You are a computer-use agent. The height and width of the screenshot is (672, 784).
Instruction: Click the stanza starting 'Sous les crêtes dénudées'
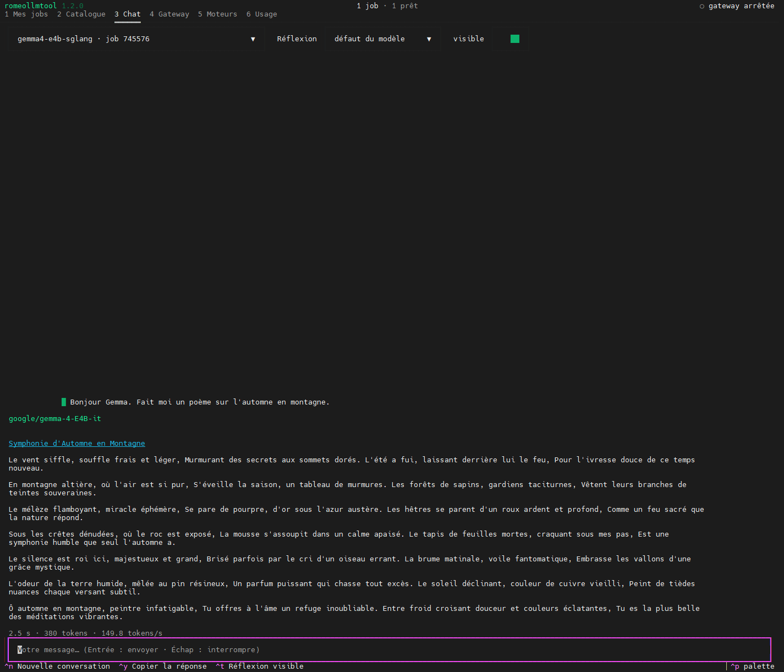(339, 538)
